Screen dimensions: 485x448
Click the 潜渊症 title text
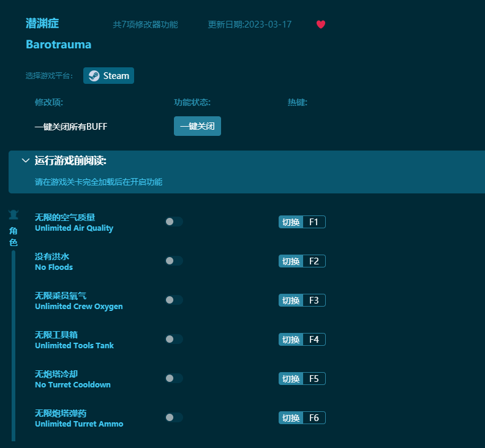tap(42, 23)
